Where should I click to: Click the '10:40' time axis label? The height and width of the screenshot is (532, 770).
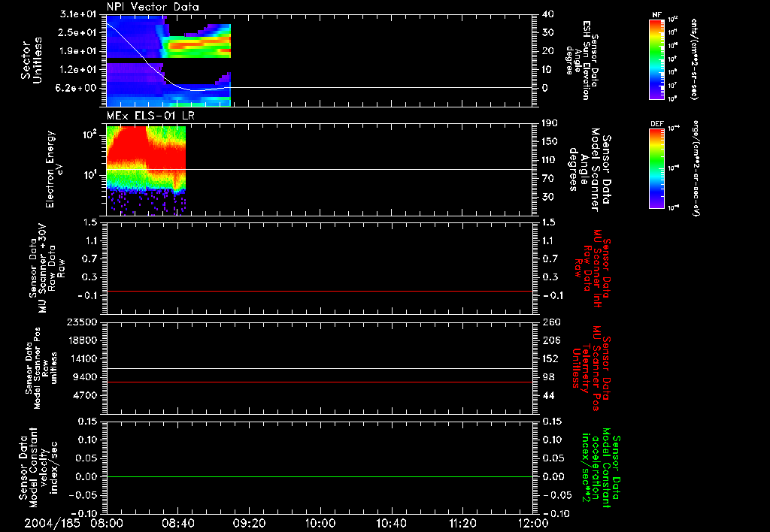[x=391, y=523]
